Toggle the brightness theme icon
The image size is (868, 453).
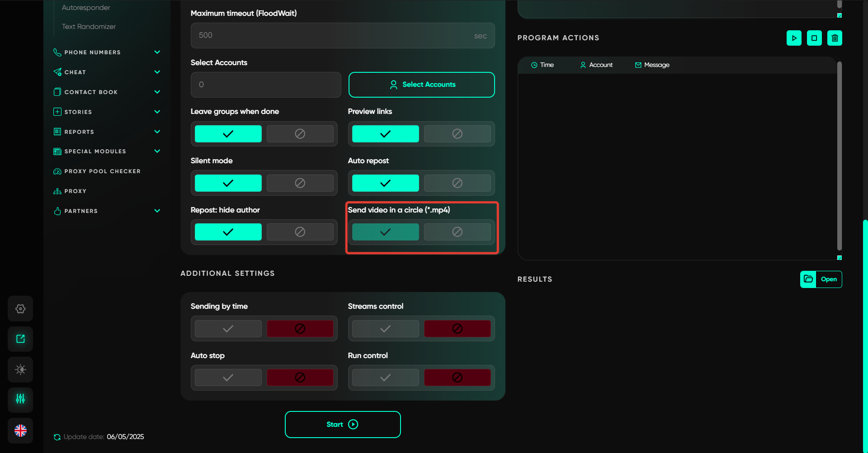point(20,369)
